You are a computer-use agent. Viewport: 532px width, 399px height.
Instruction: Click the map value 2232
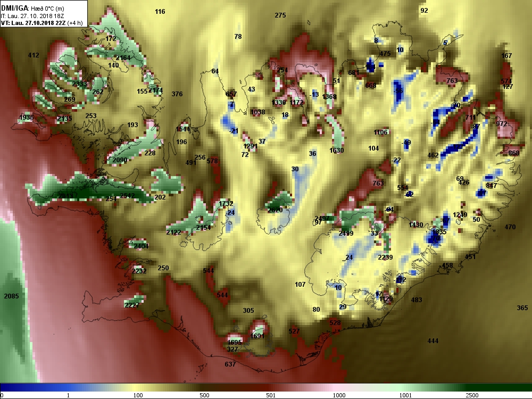pos(139,271)
